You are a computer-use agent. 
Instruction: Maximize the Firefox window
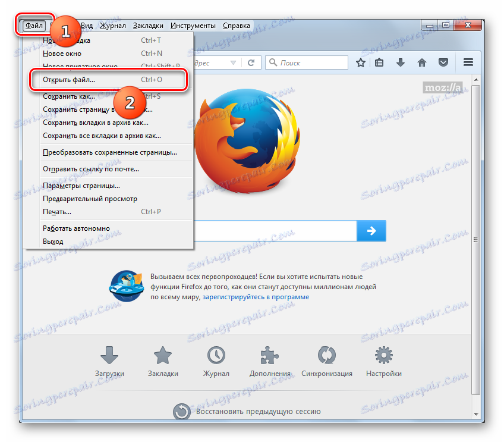click(x=446, y=25)
